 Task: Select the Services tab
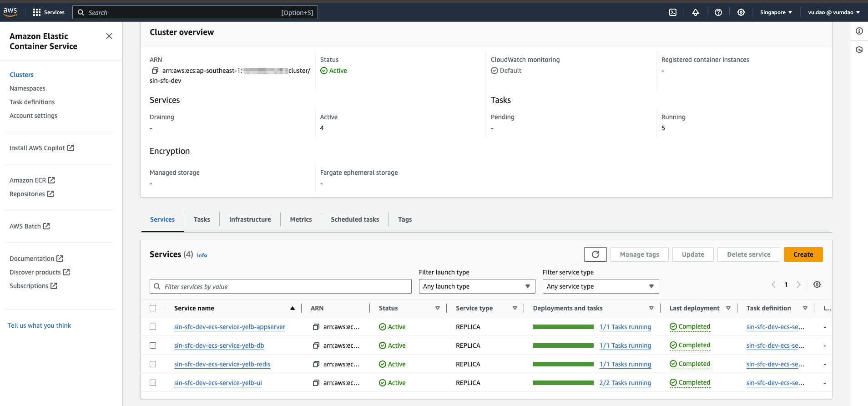(x=162, y=219)
